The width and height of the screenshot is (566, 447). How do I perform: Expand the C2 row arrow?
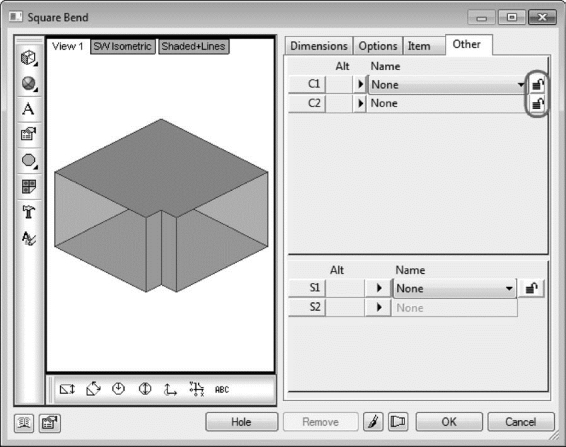click(360, 104)
